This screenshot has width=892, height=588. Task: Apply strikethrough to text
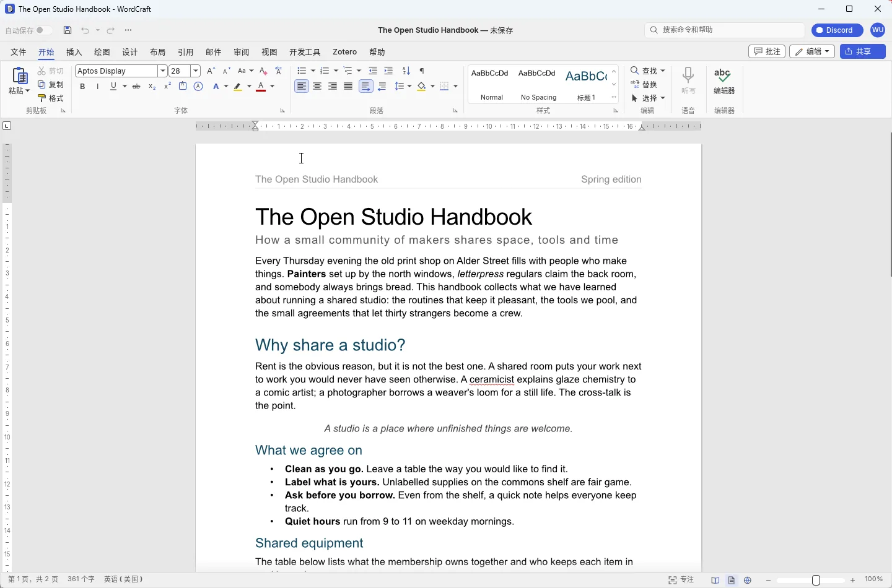[136, 87]
